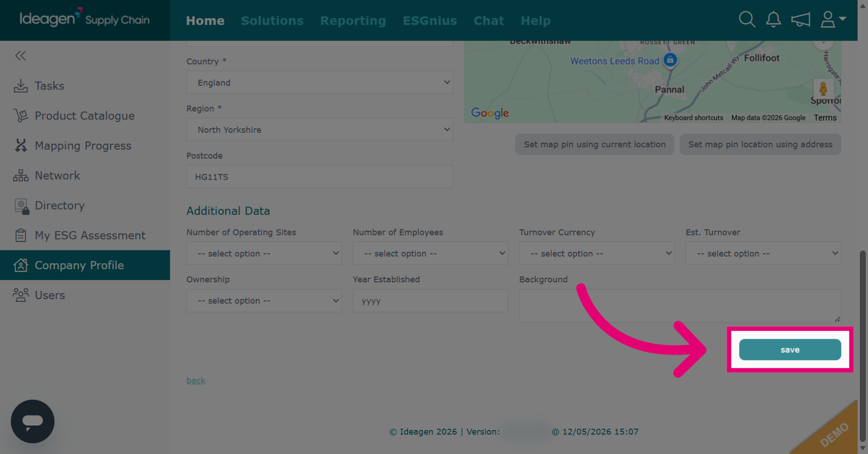This screenshot has width=868, height=454.
Task: Open the user account menu icon
Action: pos(833,19)
